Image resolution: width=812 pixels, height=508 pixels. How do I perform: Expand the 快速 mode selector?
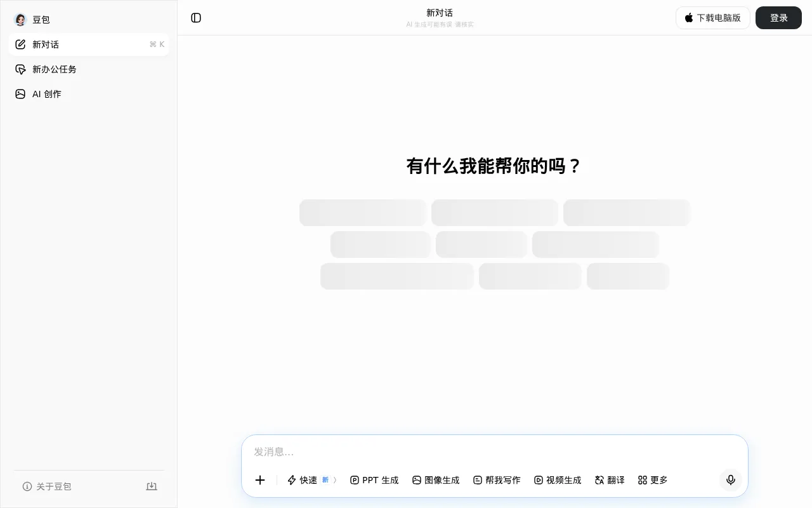(312, 480)
